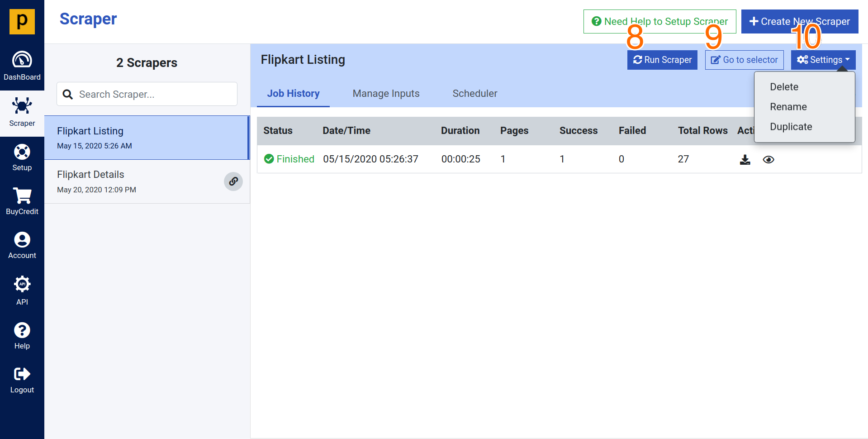Download the finished job's results icon
868x439 pixels.
745,160
